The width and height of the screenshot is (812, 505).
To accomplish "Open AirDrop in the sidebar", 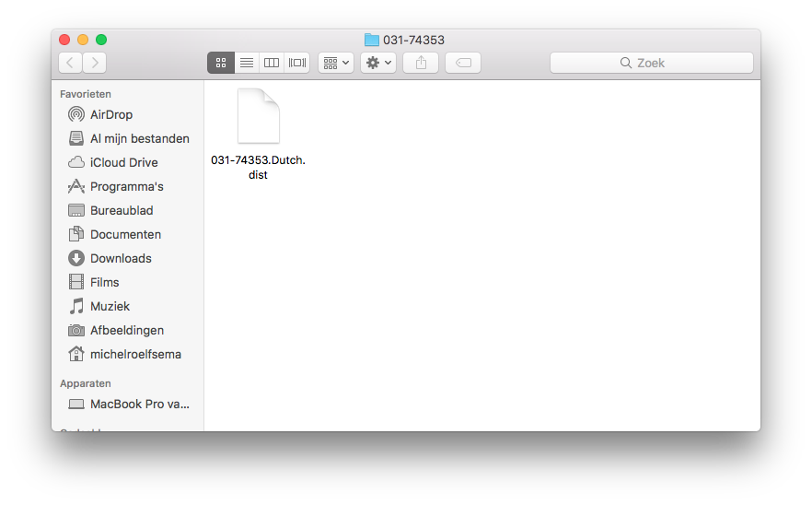I will [x=127, y=114].
